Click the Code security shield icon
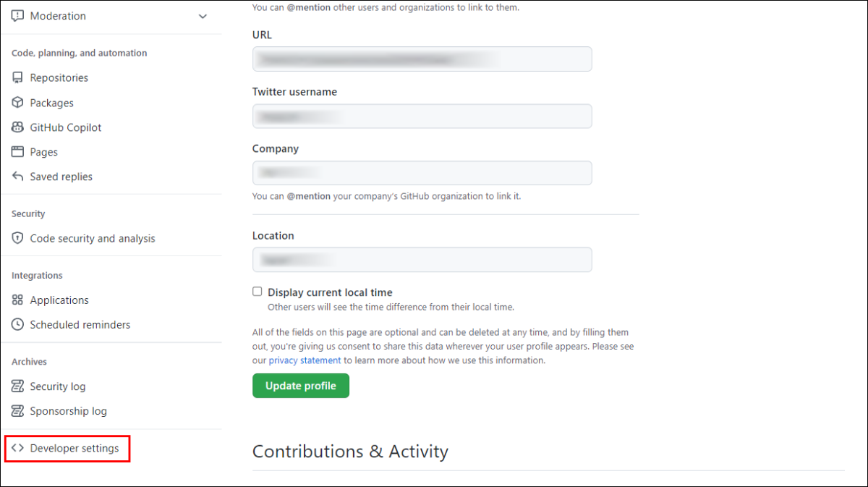 click(x=17, y=238)
